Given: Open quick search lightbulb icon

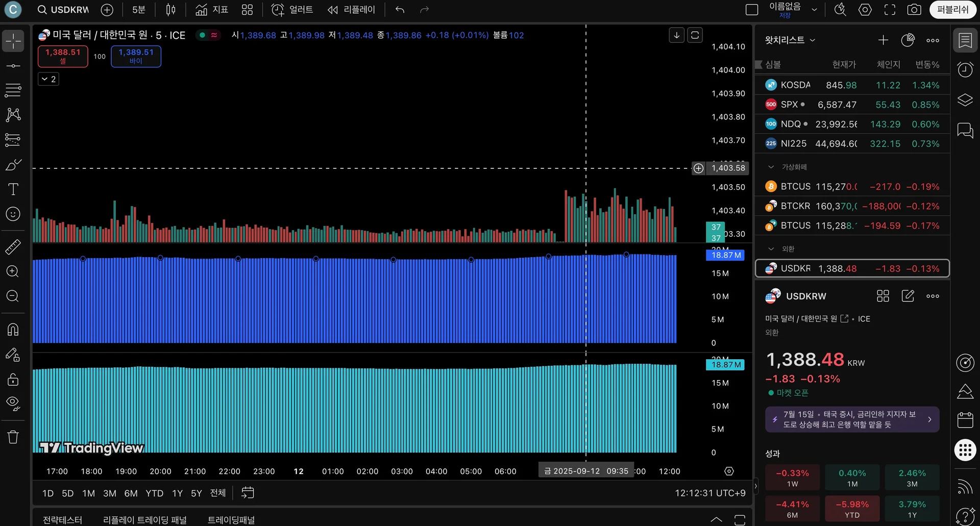Looking at the screenshot, I should pyautogui.click(x=840, y=10).
